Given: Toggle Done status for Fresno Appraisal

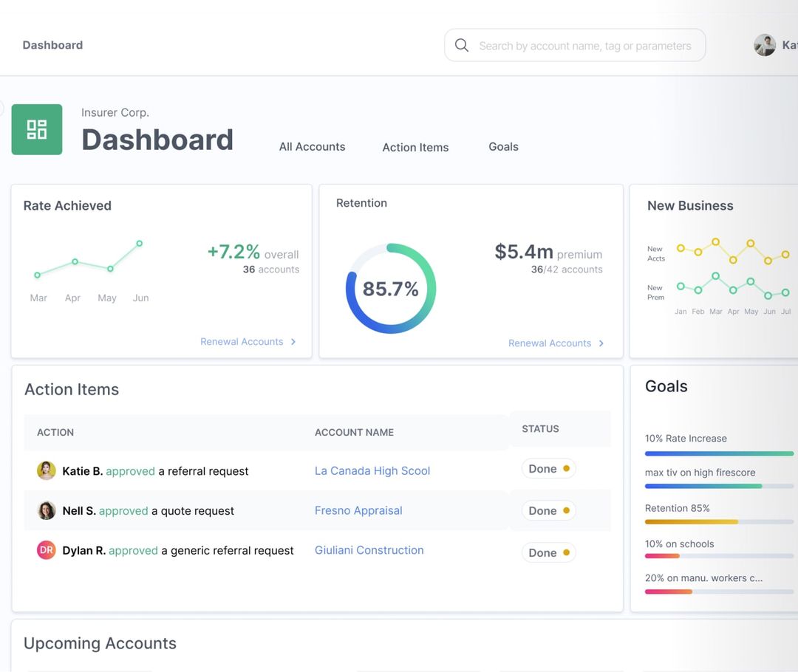Looking at the screenshot, I should tap(548, 510).
